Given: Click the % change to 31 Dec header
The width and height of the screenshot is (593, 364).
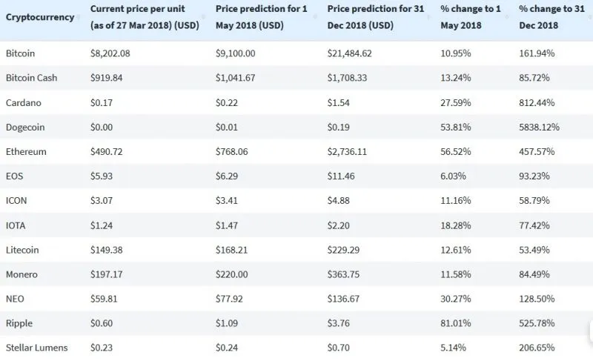Looking at the screenshot, I should pyautogui.click(x=550, y=17).
